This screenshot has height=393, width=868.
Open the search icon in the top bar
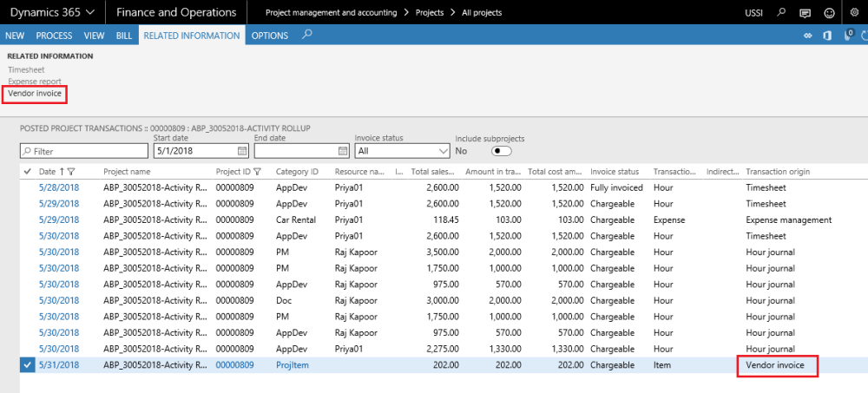781,12
